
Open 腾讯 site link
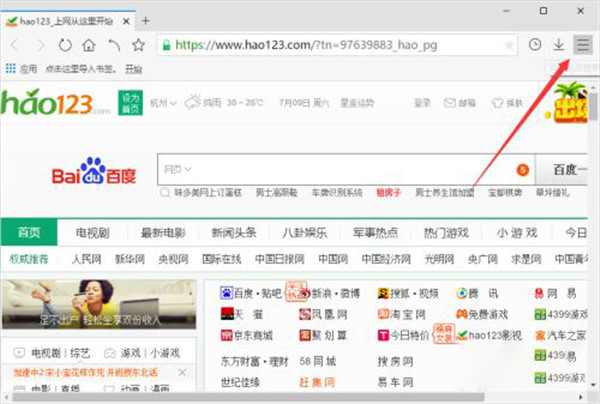click(477, 293)
